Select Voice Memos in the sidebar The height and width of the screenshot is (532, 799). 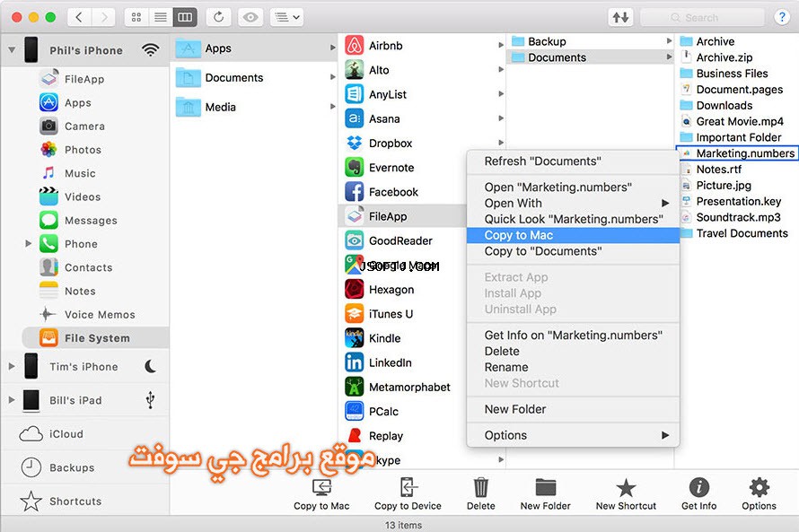(x=100, y=315)
